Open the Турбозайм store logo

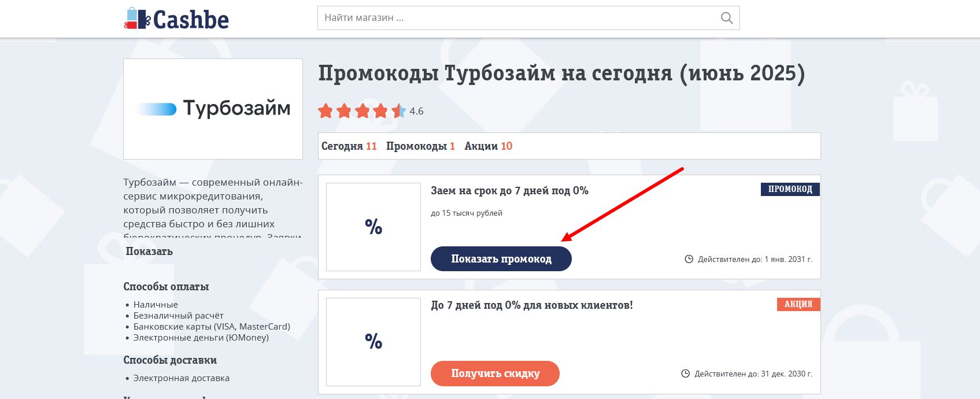tap(213, 109)
